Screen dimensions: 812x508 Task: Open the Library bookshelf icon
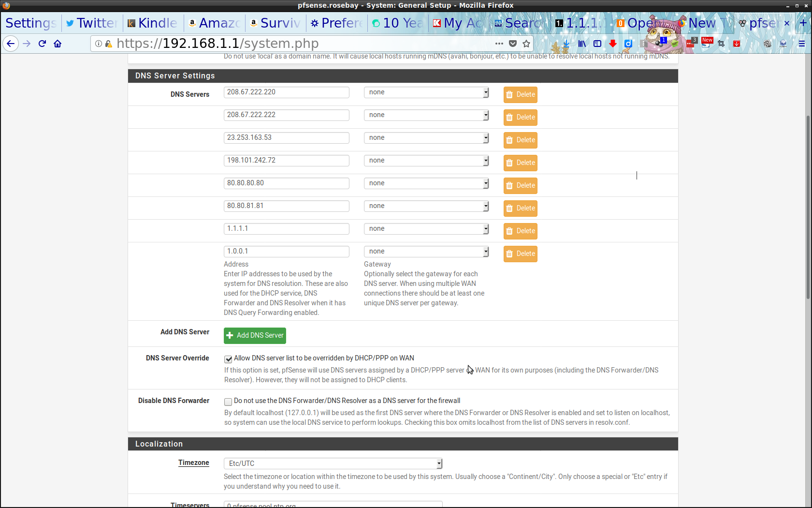[582, 44]
